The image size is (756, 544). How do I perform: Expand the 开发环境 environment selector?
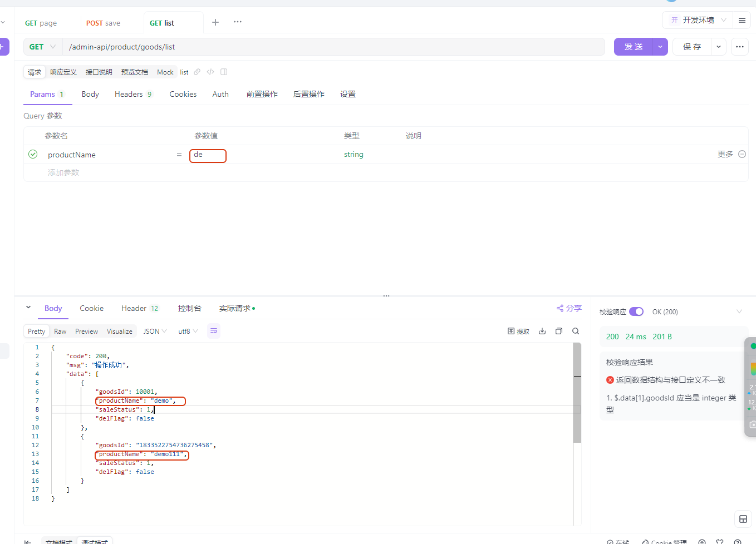point(699,20)
